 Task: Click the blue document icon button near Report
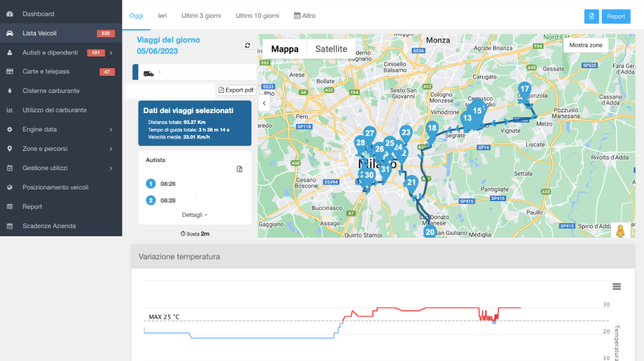tap(592, 17)
